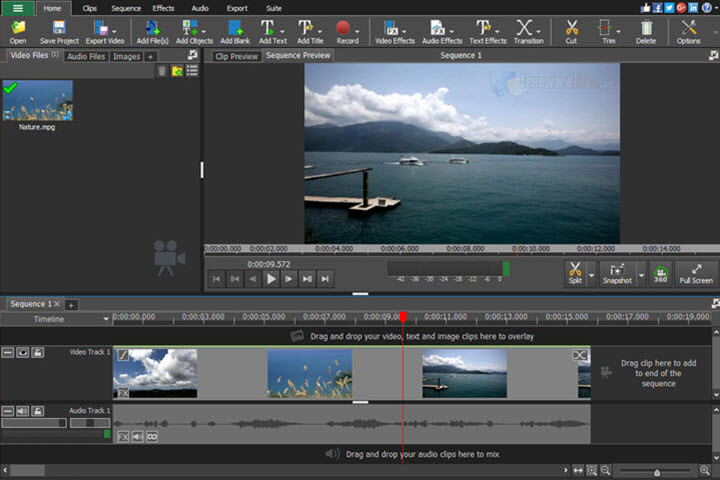Expand the Timeline mode dropdown

pyautogui.click(x=106, y=319)
